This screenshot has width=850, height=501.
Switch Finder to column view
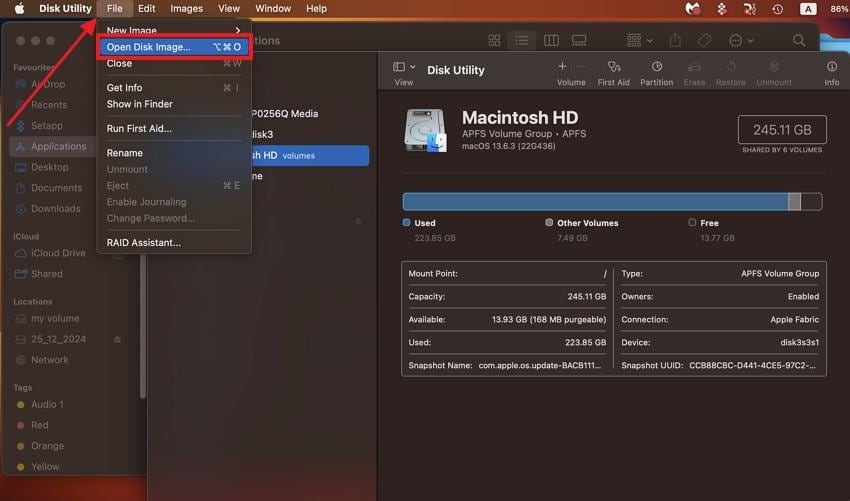(x=551, y=41)
